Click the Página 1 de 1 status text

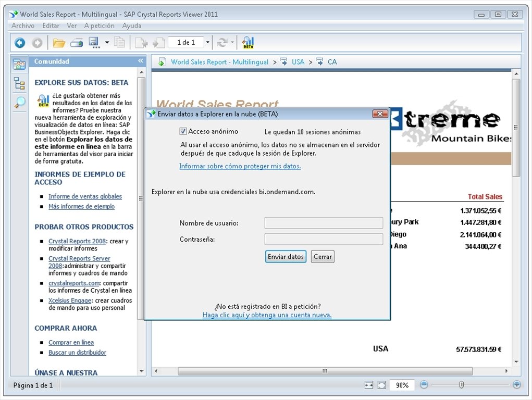point(33,385)
